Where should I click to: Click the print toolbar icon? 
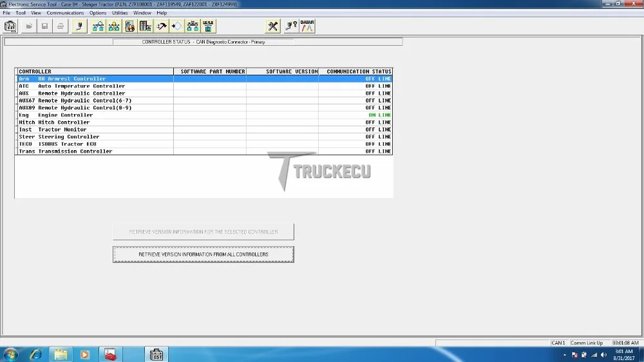(61, 26)
